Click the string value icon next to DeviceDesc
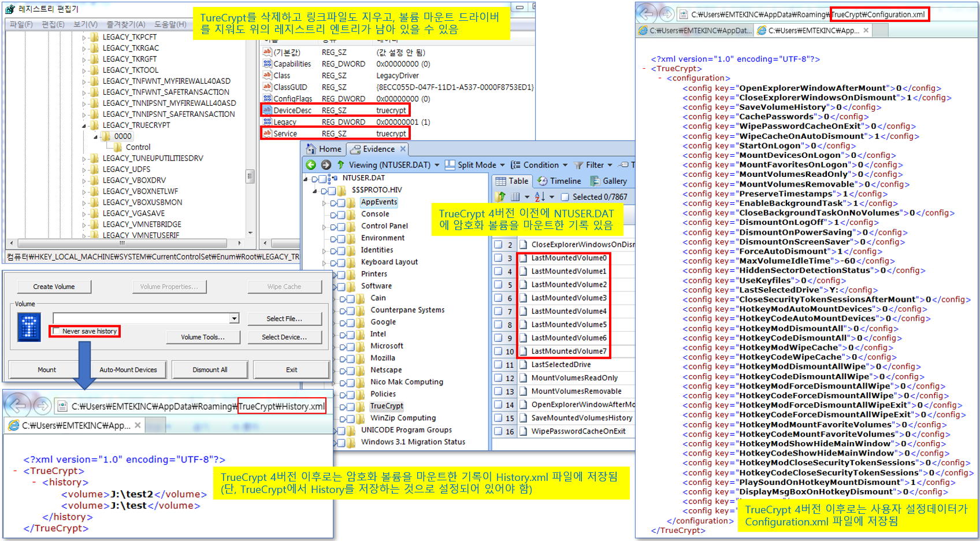 (267, 110)
